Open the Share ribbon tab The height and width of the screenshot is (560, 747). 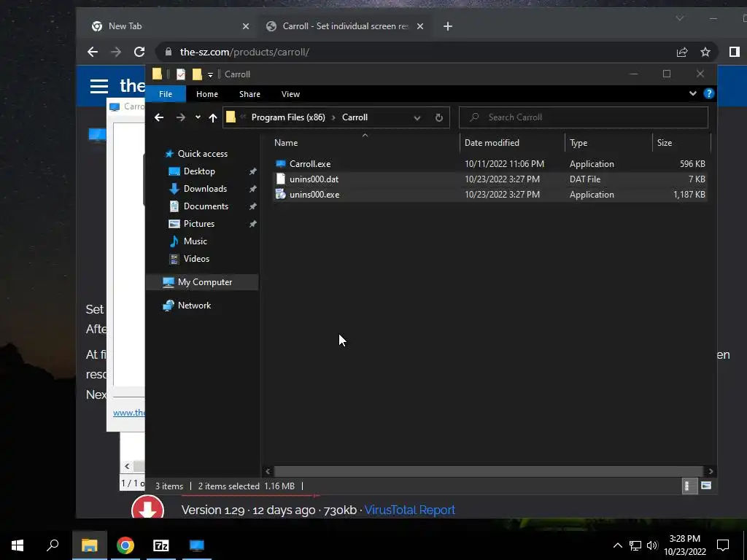click(249, 94)
